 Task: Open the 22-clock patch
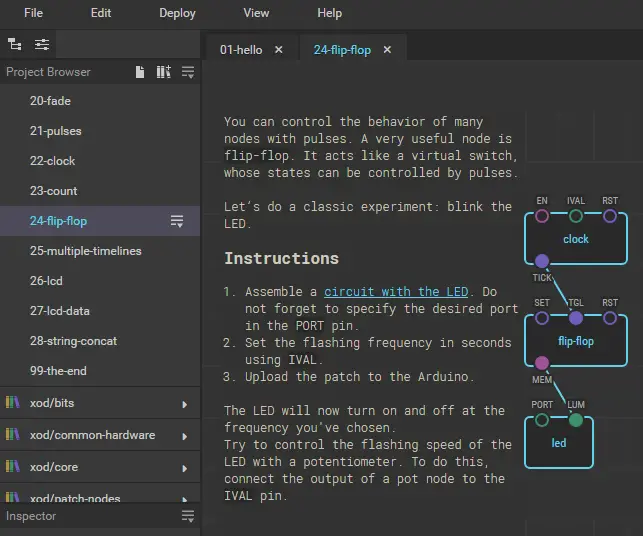tap(100, 161)
